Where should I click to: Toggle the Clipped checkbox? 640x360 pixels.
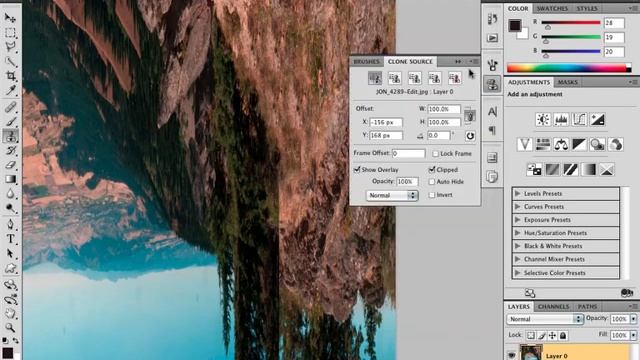(x=432, y=169)
